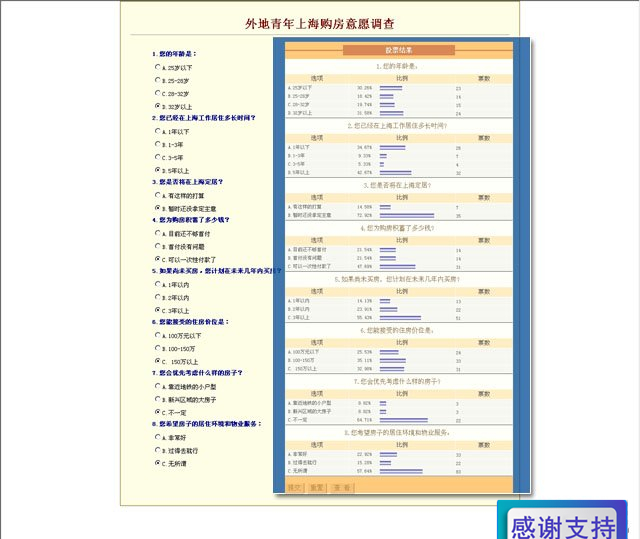The image size is (640, 539).
Task: Click survey question 4. 您为购房积蓄了多少钱
Action: (x=191, y=220)
